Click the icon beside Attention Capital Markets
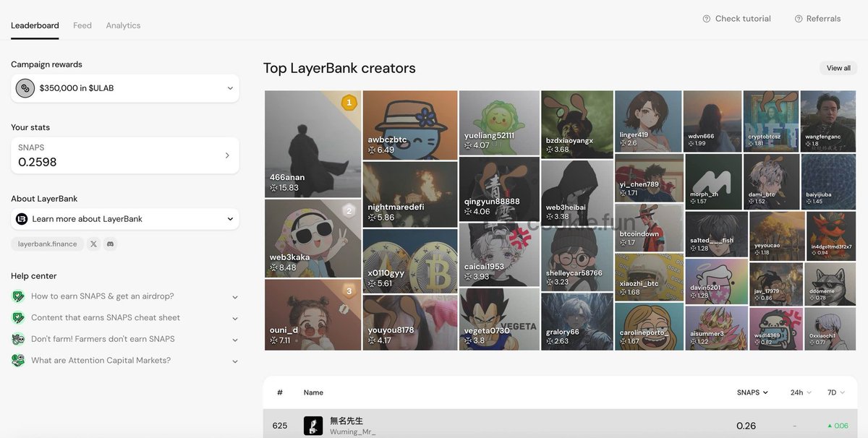868x438 pixels. tap(18, 361)
